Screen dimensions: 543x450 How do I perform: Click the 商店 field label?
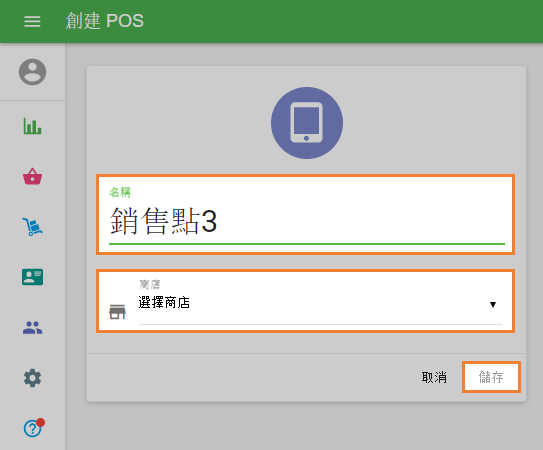pos(150,284)
